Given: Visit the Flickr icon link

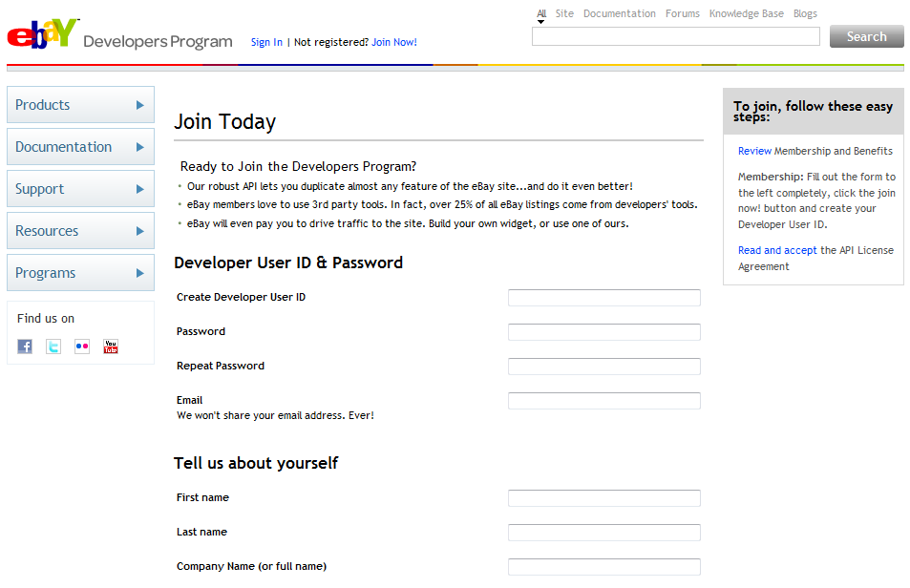Looking at the screenshot, I should click(82, 346).
